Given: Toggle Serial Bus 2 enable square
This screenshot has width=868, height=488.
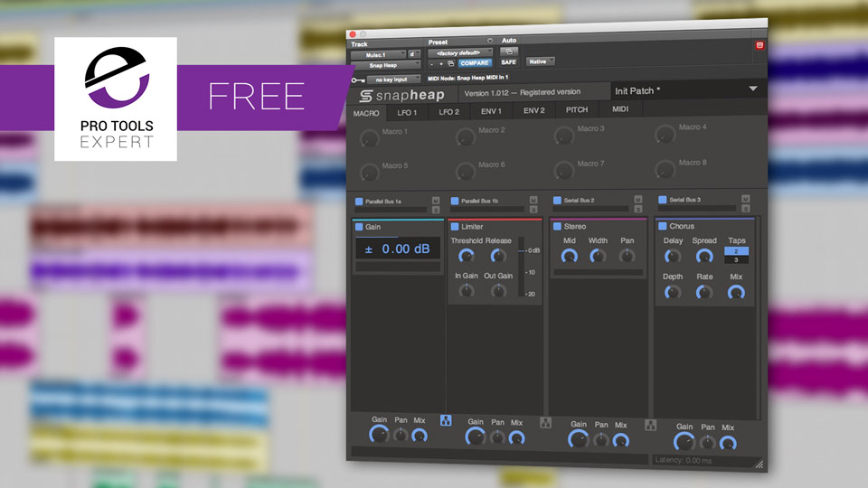Looking at the screenshot, I should pyautogui.click(x=557, y=201).
